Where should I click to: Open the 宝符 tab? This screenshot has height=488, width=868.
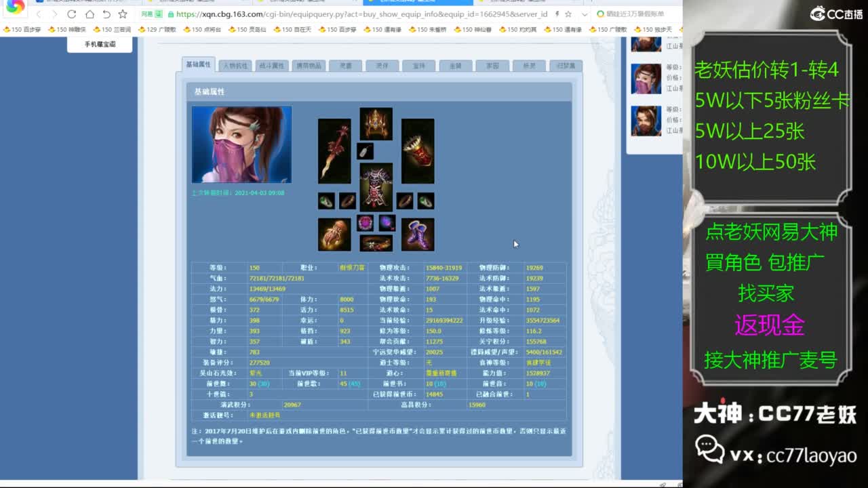click(418, 66)
